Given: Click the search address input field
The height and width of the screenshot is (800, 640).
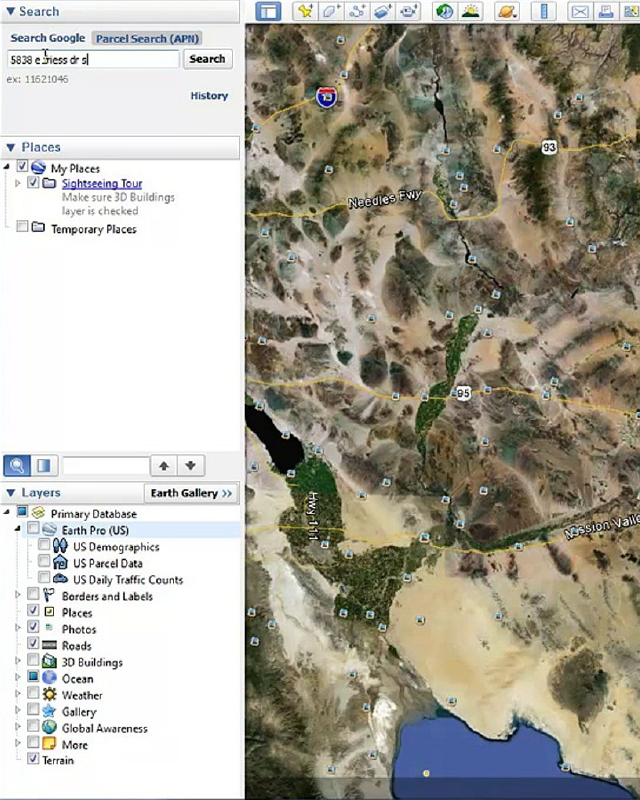Looking at the screenshot, I should pos(92,59).
